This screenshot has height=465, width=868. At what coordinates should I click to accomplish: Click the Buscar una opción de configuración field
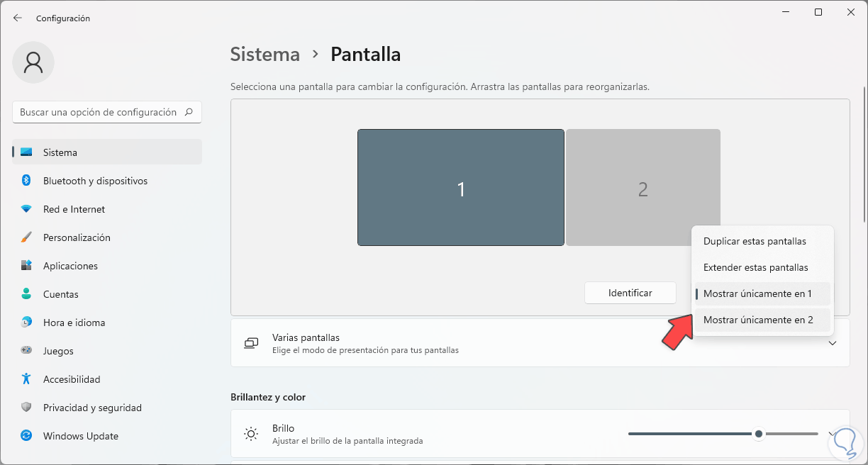pos(99,112)
